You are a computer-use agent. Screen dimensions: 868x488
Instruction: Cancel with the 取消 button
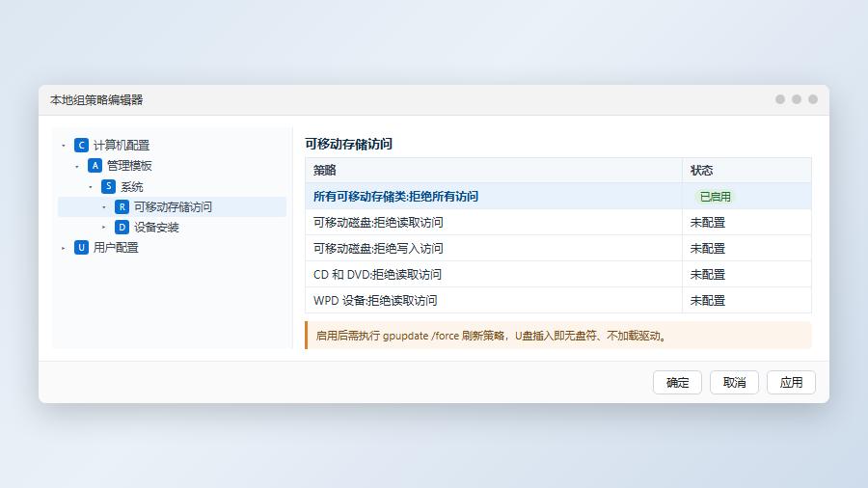734,382
